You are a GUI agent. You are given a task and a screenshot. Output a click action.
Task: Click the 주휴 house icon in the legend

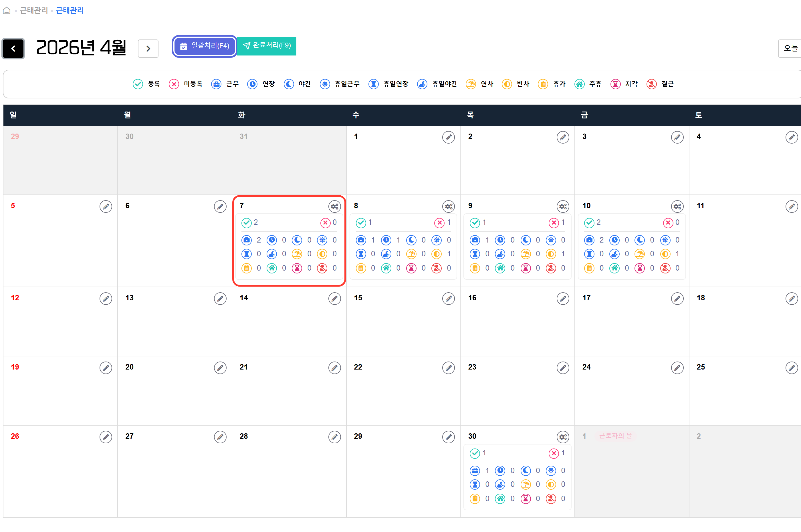pyautogui.click(x=580, y=84)
